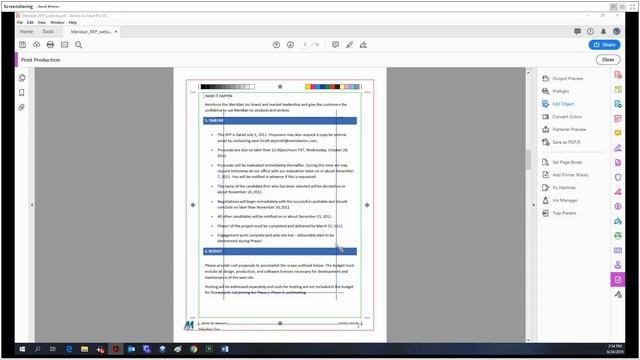Open Add Printer Marks
The height and width of the screenshot is (360, 640).
tap(565, 175)
